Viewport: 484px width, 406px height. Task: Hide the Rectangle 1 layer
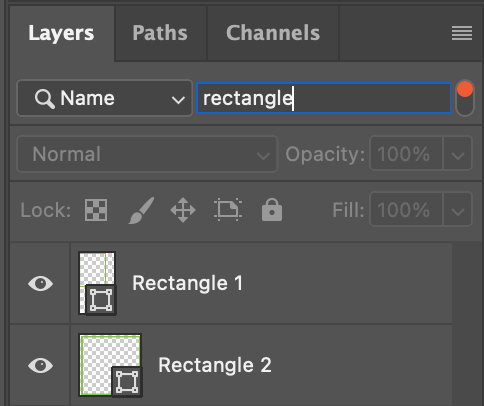point(41,284)
